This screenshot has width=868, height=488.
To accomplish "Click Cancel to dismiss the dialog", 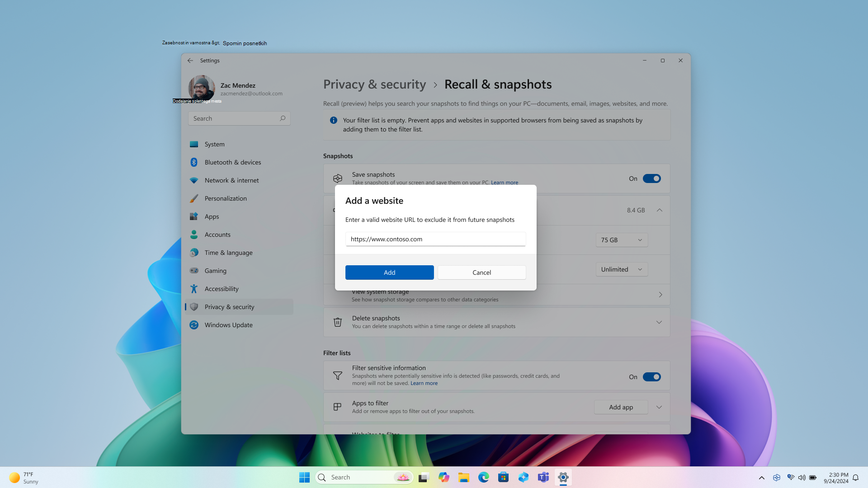I will [481, 272].
